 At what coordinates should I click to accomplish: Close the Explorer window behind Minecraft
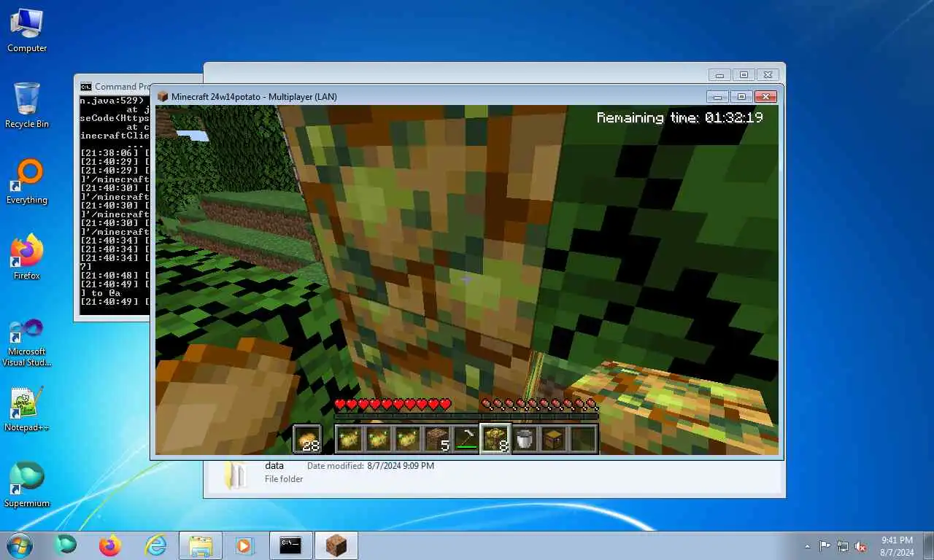[x=767, y=74]
